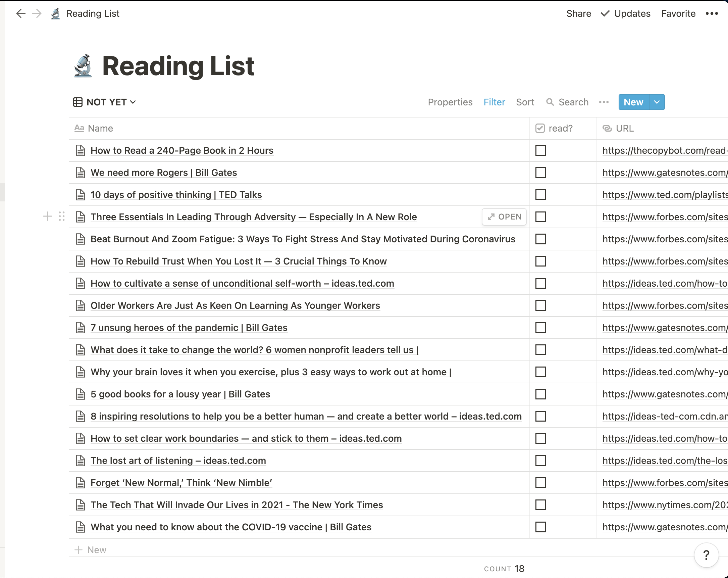Image resolution: width=728 pixels, height=578 pixels.
Task: Check read? for How to set clear work boundaries
Action: 540,438
